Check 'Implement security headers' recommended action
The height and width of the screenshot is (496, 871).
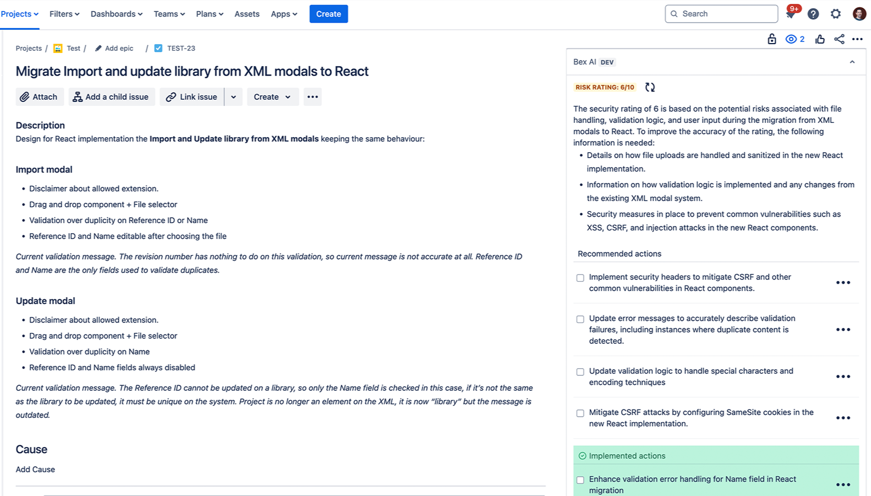click(x=580, y=278)
